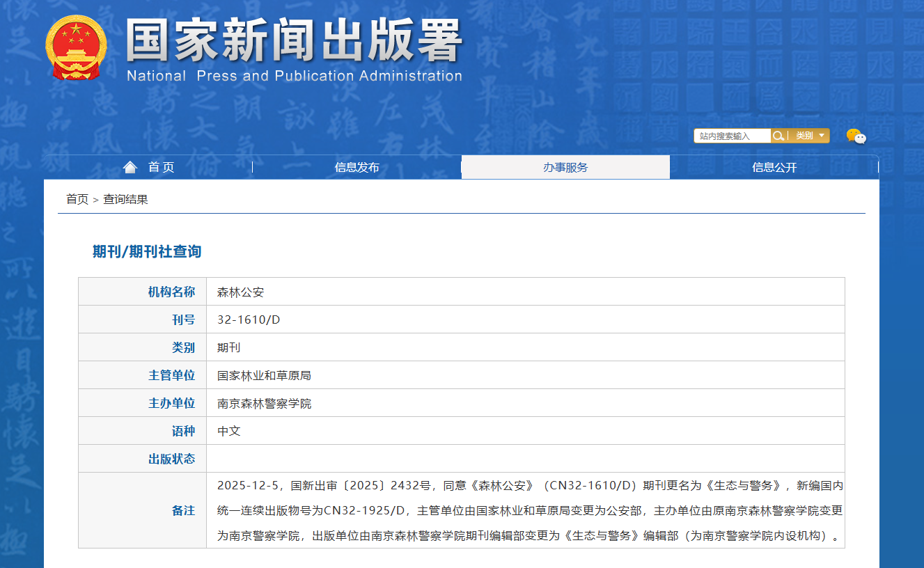Open the 信息发布 navigation tab
This screenshot has width=924, height=568.
357,167
